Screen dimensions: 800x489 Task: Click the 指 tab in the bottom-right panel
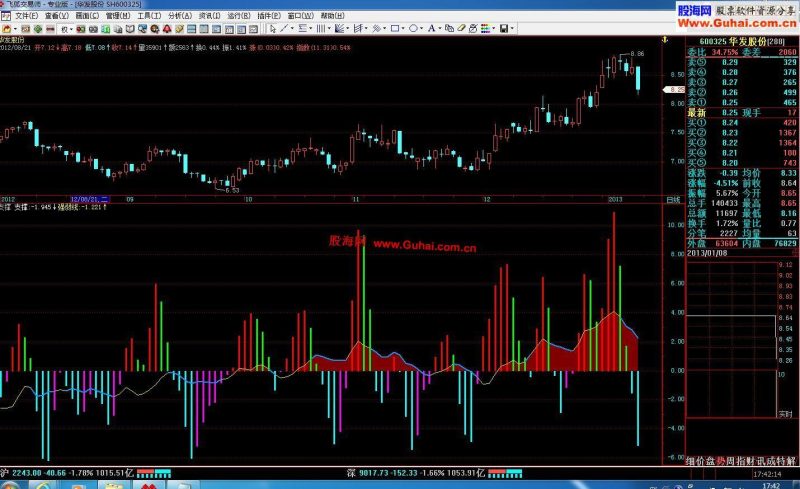coord(740,461)
